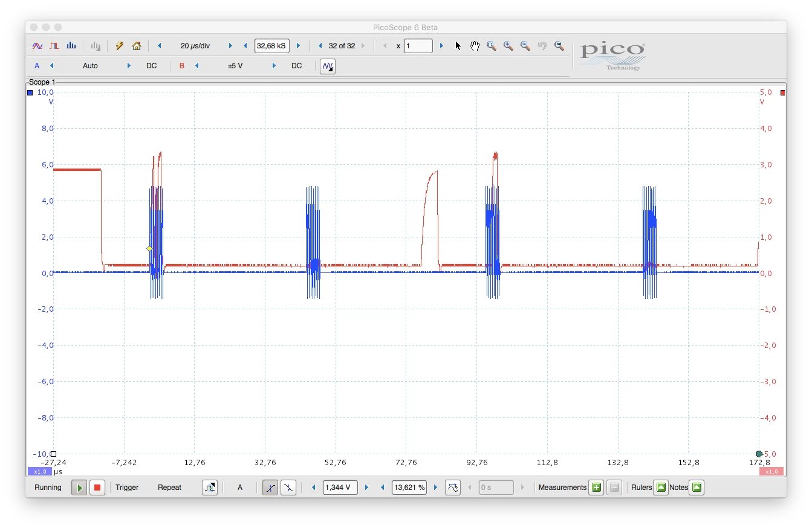The width and height of the screenshot is (812, 528).
Task: Click the yellow trigger marker diamond
Action: (x=149, y=248)
